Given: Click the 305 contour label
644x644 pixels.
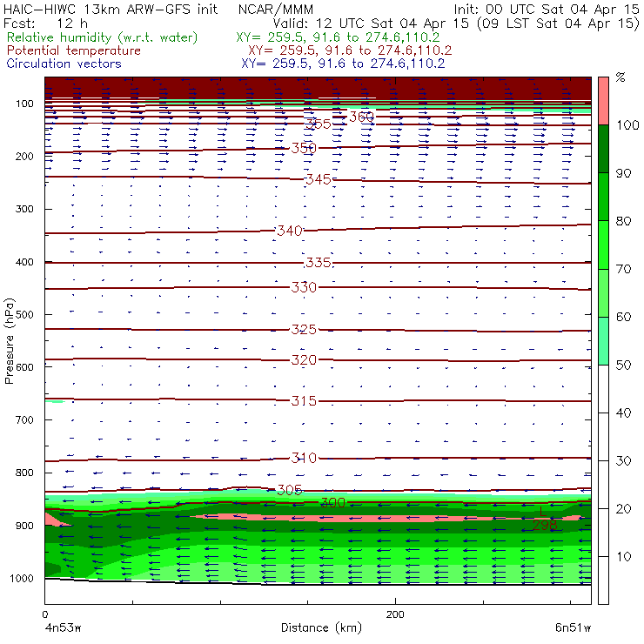Looking at the screenshot, I should point(289,490).
